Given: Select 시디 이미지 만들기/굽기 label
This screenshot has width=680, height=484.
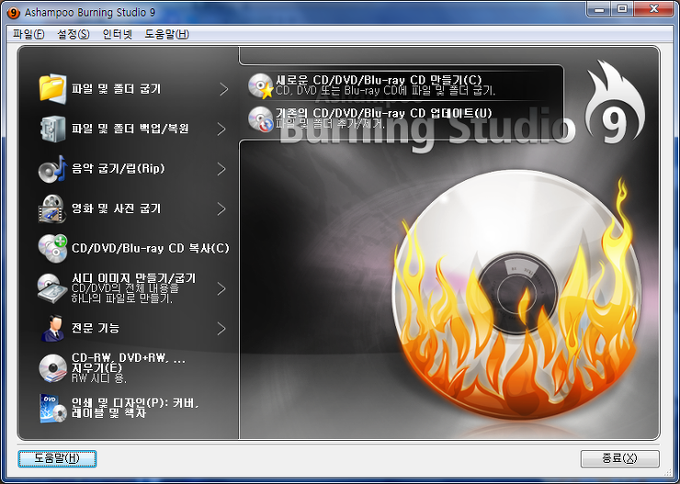Looking at the screenshot, I should click(134, 278).
